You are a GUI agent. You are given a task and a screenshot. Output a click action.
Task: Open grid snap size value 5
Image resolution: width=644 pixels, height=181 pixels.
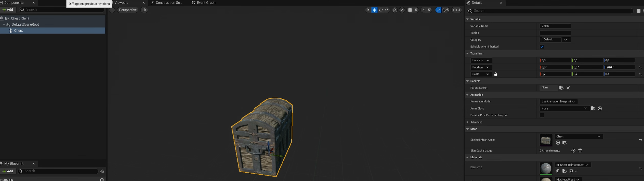coord(416,10)
